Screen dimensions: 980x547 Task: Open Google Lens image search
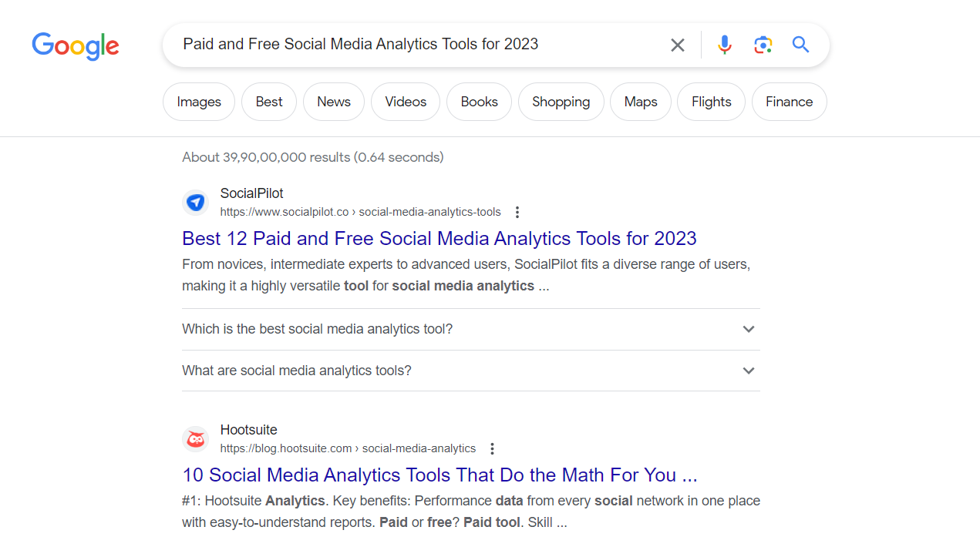(x=763, y=45)
